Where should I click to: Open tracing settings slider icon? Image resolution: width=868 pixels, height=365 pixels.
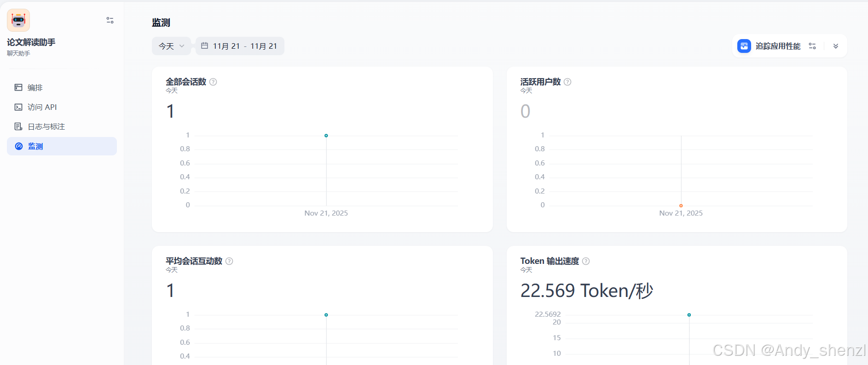pyautogui.click(x=812, y=46)
